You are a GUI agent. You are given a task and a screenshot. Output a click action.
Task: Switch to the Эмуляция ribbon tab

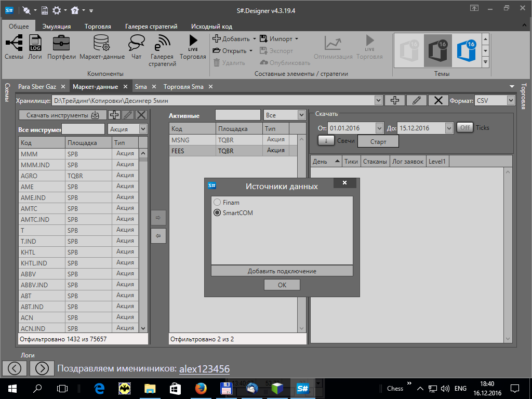(x=57, y=26)
